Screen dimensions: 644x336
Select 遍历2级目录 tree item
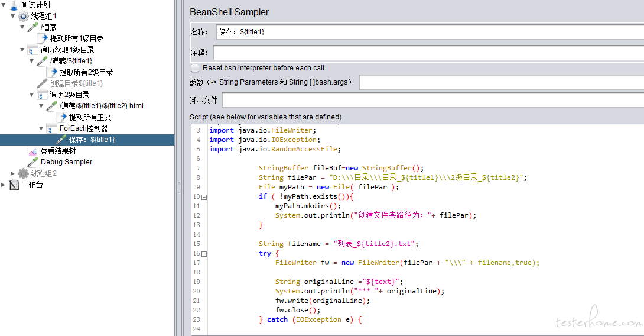(x=70, y=95)
